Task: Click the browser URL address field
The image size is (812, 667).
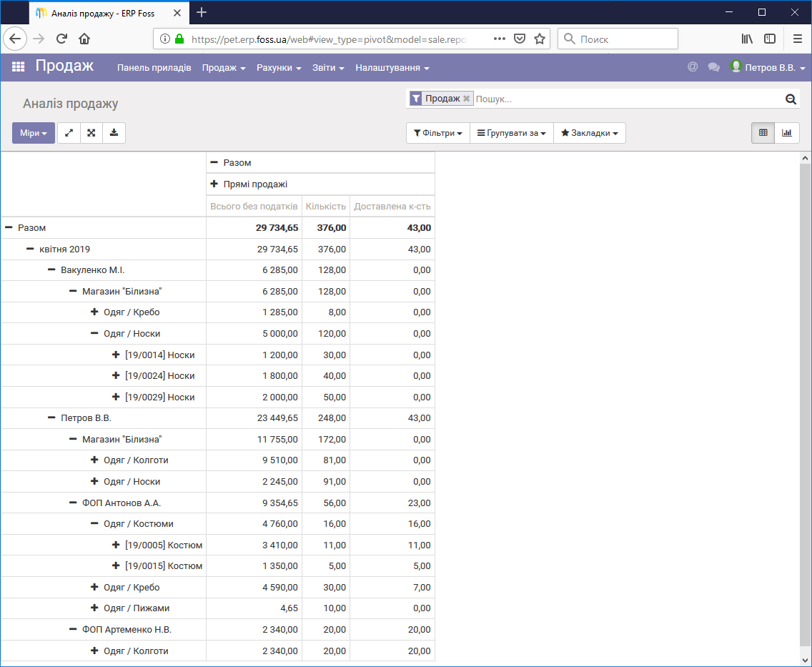Action: tap(329, 39)
